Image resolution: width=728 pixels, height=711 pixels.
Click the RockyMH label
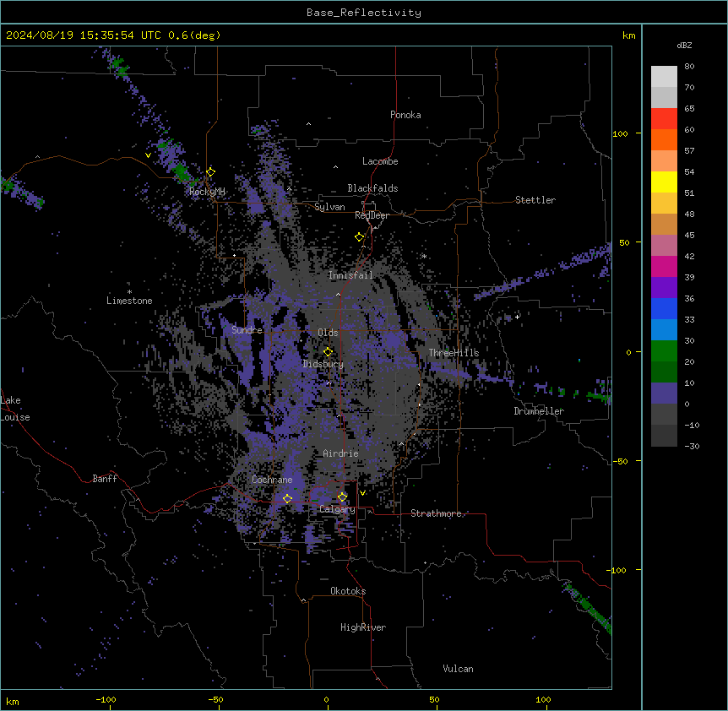pyautogui.click(x=207, y=192)
